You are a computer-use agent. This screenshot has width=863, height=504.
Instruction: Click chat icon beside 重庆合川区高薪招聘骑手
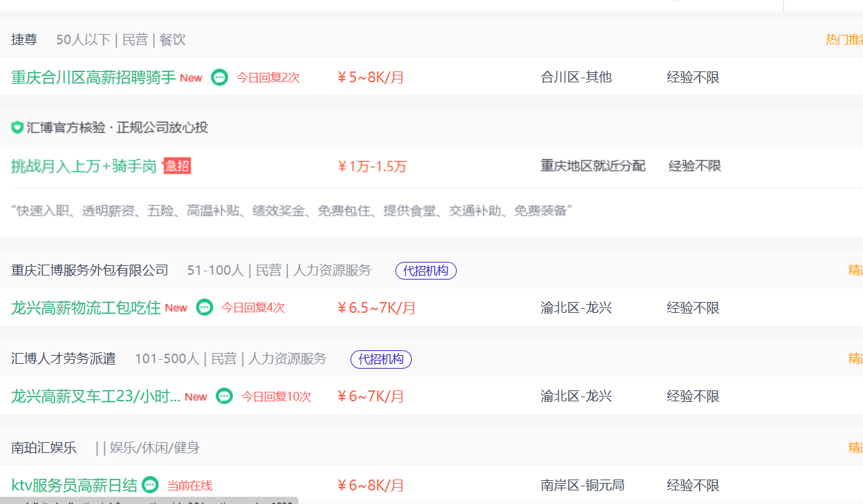click(x=219, y=77)
